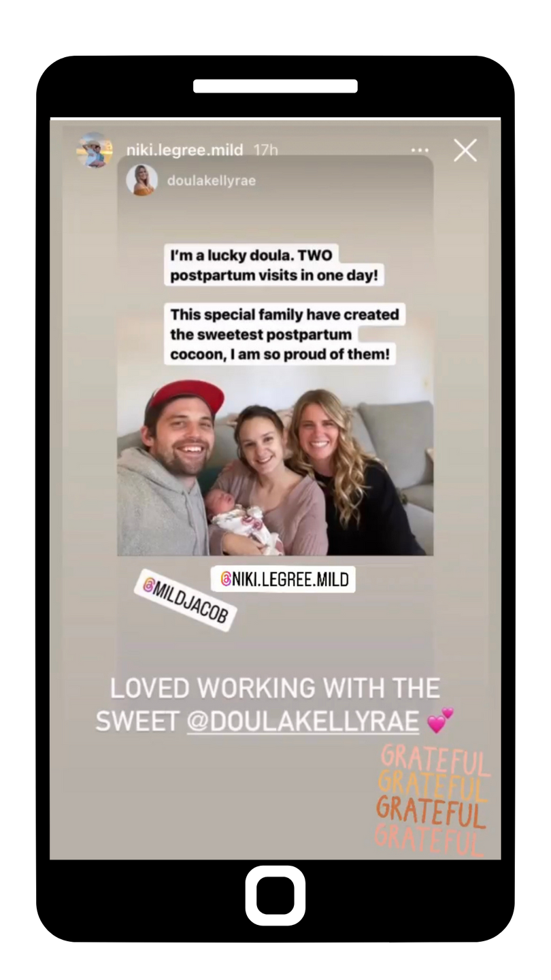551x980 pixels.
Task: Tap the 'I'm a lucky doula' caption
Action: point(254,267)
